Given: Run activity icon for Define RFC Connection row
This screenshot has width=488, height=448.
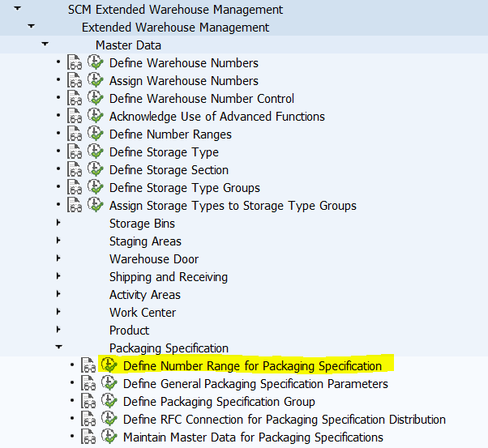Looking at the screenshot, I should click(109, 418).
